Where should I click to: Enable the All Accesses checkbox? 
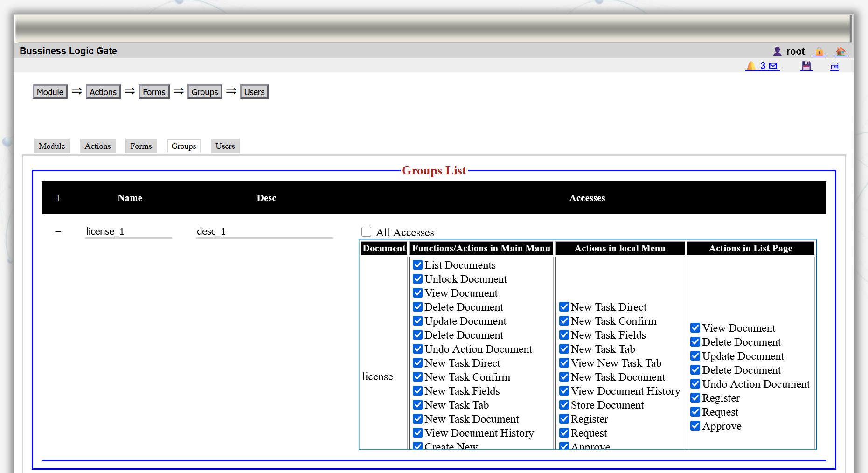coord(367,232)
